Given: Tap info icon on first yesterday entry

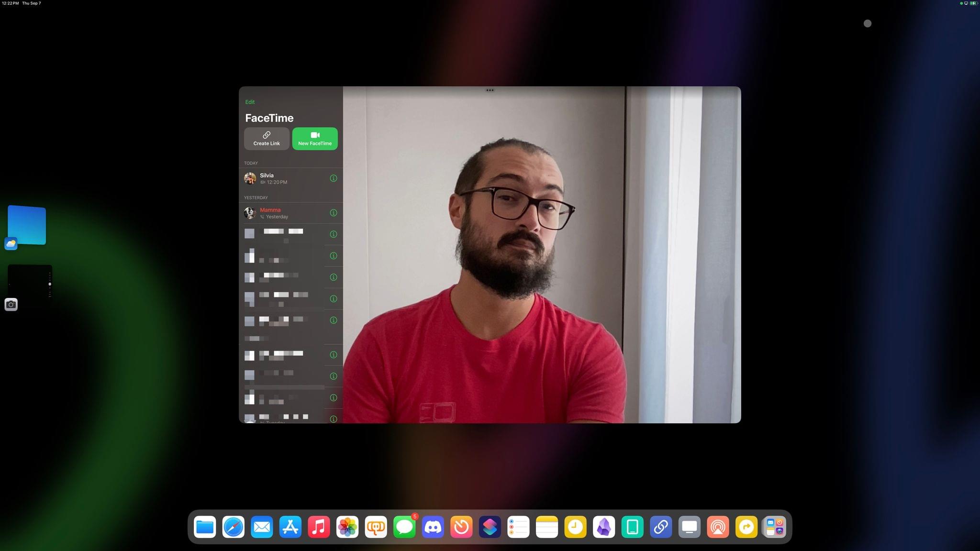Looking at the screenshot, I should pyautogui.click(x=334, y=212).
